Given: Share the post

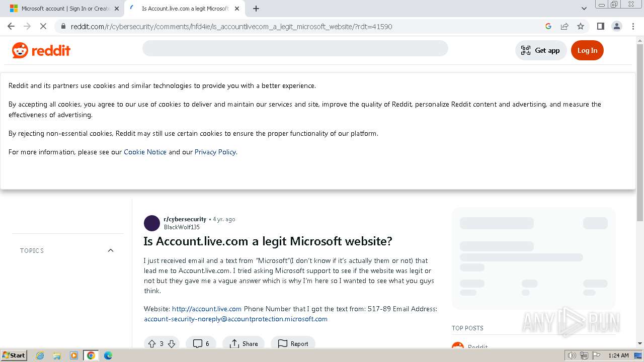Looking at the screenshot, I should pos(244,344).
